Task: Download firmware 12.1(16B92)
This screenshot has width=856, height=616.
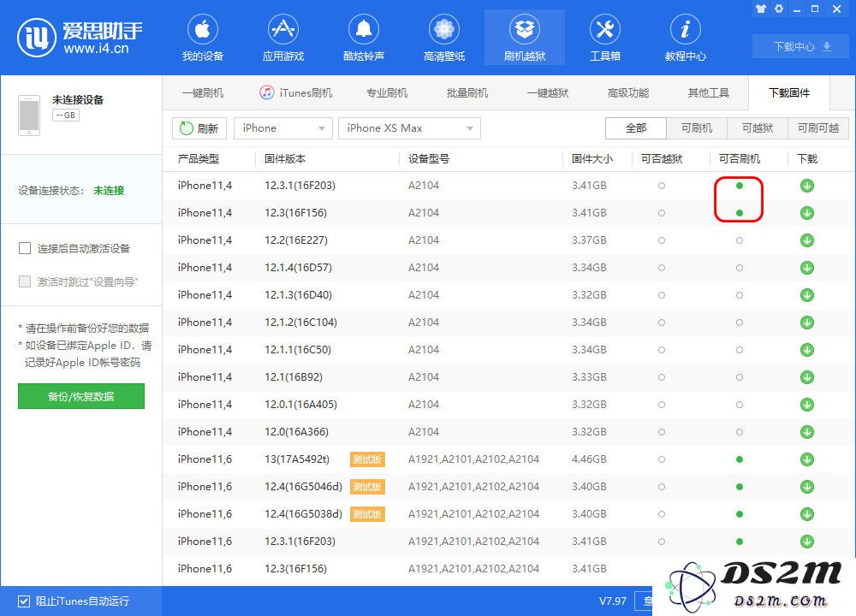Action: click(x=807, y=377)
